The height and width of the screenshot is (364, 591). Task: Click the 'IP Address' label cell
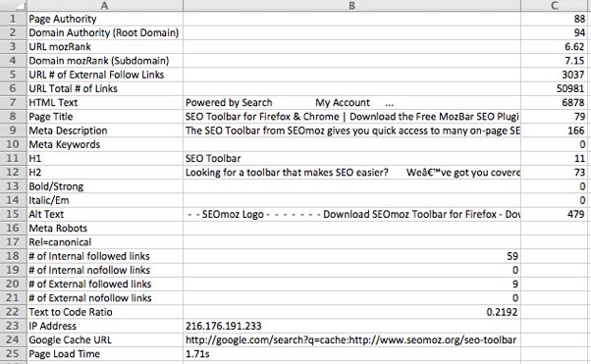105,326
